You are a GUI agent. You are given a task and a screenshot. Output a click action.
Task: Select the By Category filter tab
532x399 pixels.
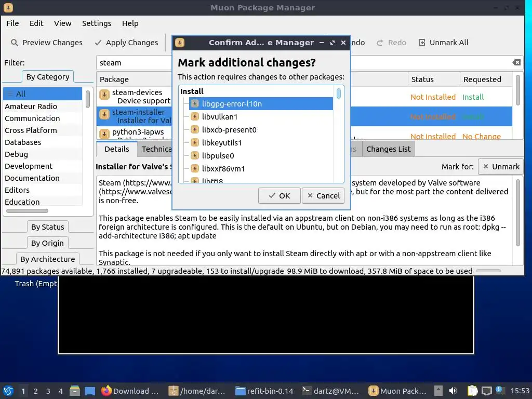coord(47,77)
